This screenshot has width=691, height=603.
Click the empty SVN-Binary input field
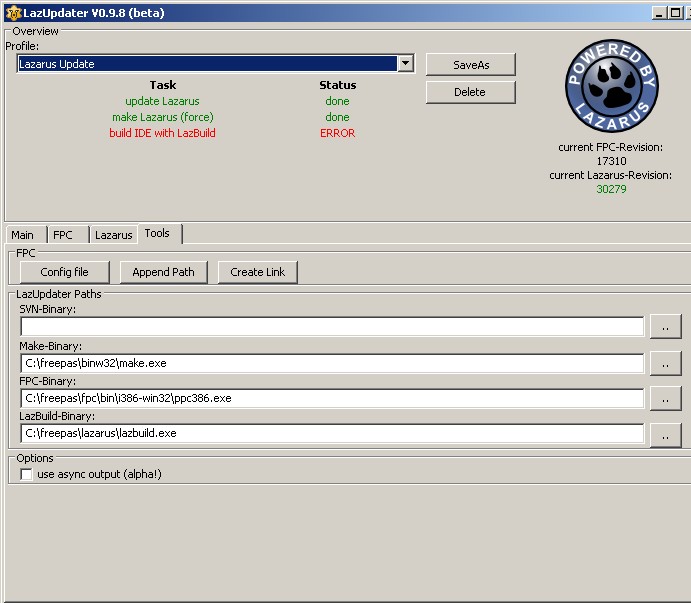coord(331,326)
